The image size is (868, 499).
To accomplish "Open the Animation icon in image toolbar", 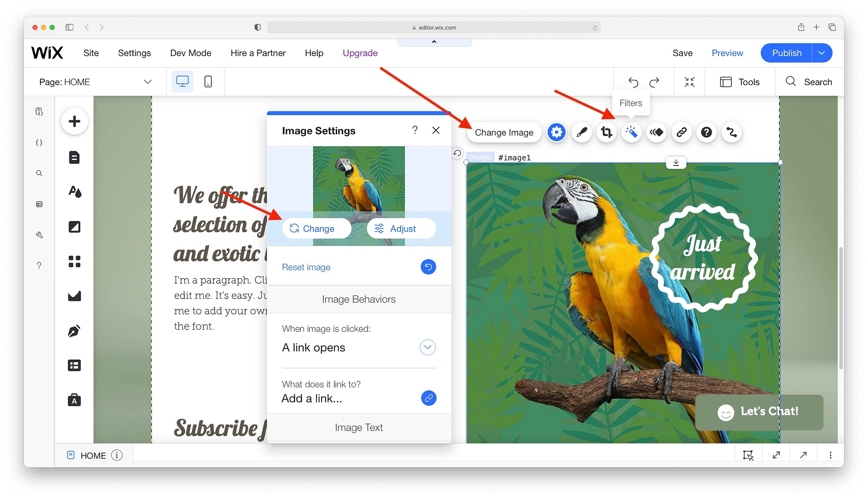I will pos(656,132).
